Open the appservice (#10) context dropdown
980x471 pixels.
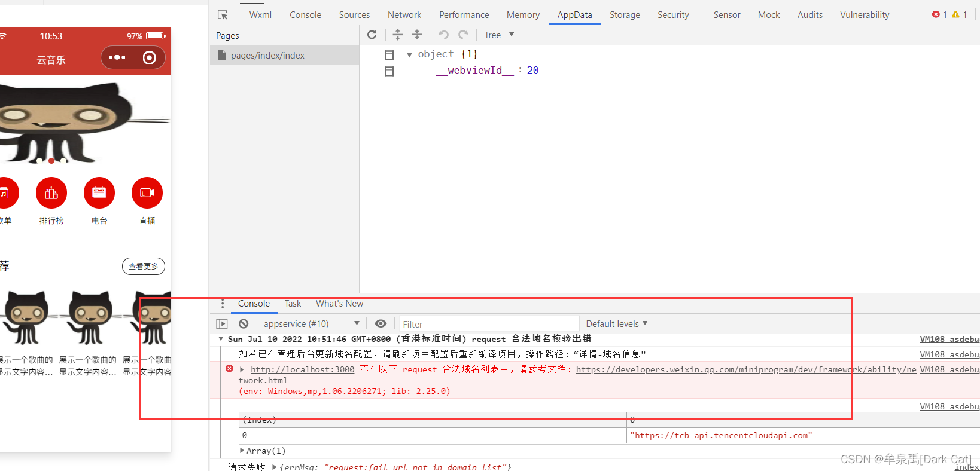pos(311,323)
